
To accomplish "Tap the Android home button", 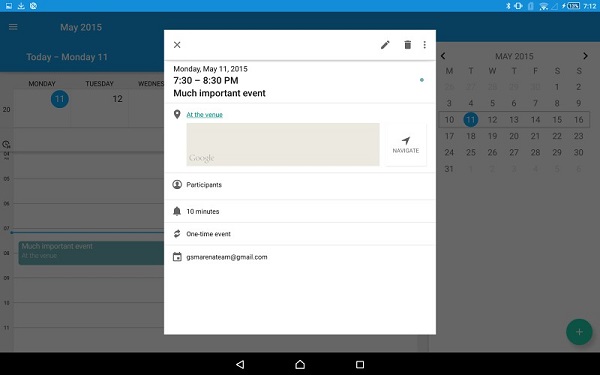I will point(300,364).
